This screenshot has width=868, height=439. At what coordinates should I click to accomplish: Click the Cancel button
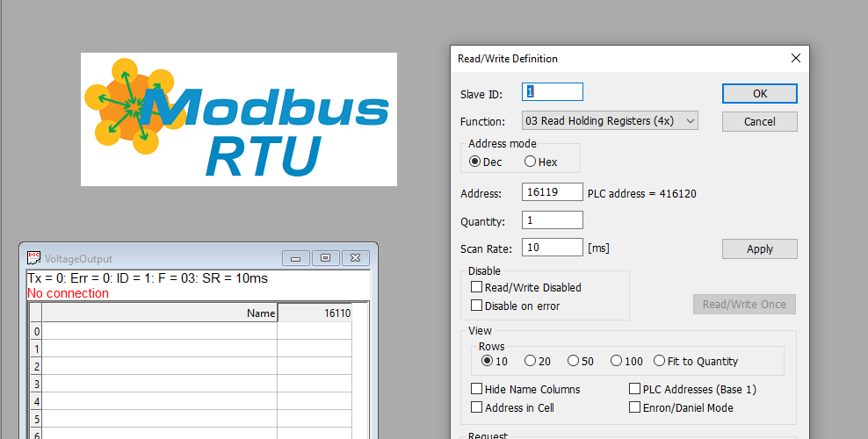(x=759, y=122)
